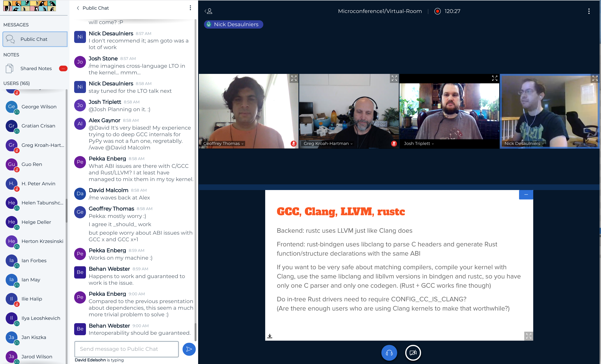Viewport: 601px width, 364px height.
Task: Toggle the webcam share button
Action: (413, 352)
